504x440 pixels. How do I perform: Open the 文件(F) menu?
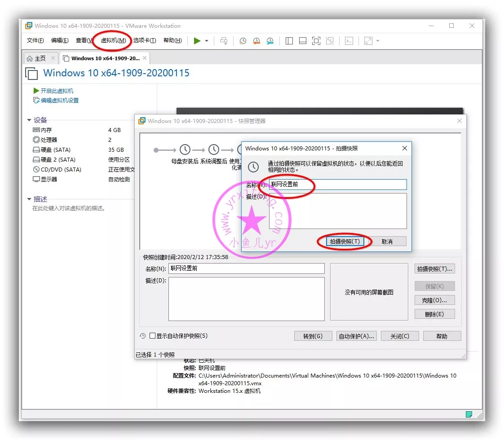35,40
